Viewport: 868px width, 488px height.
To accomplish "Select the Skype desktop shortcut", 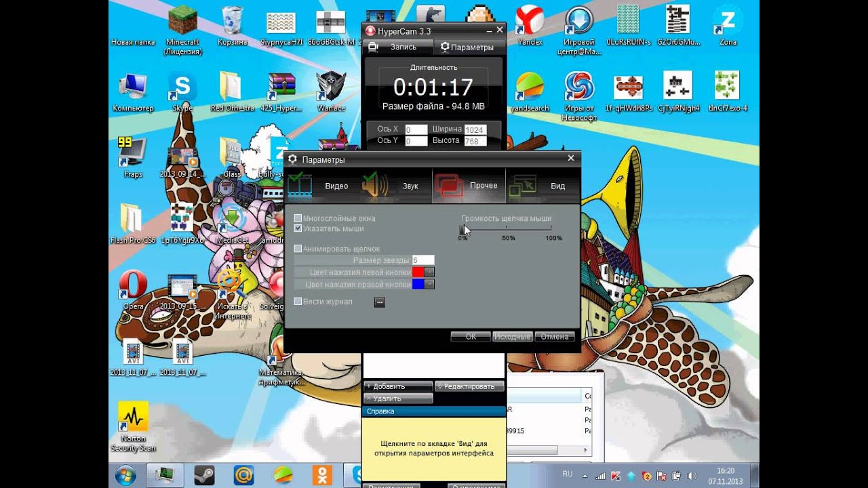I will [x=182, y=91].
